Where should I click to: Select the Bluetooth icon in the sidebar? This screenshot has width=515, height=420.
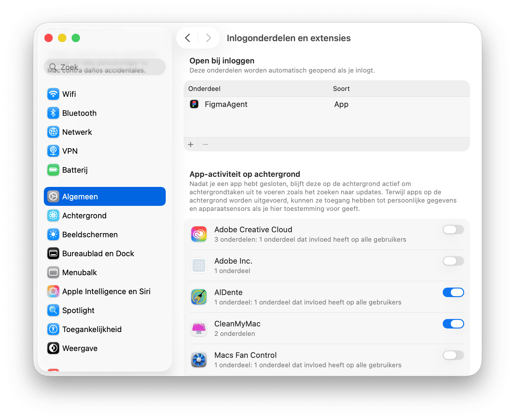pos(53,113)
